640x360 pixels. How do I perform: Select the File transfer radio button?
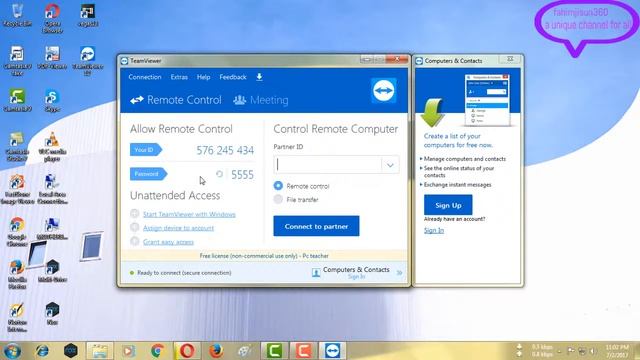click(278, 199)
